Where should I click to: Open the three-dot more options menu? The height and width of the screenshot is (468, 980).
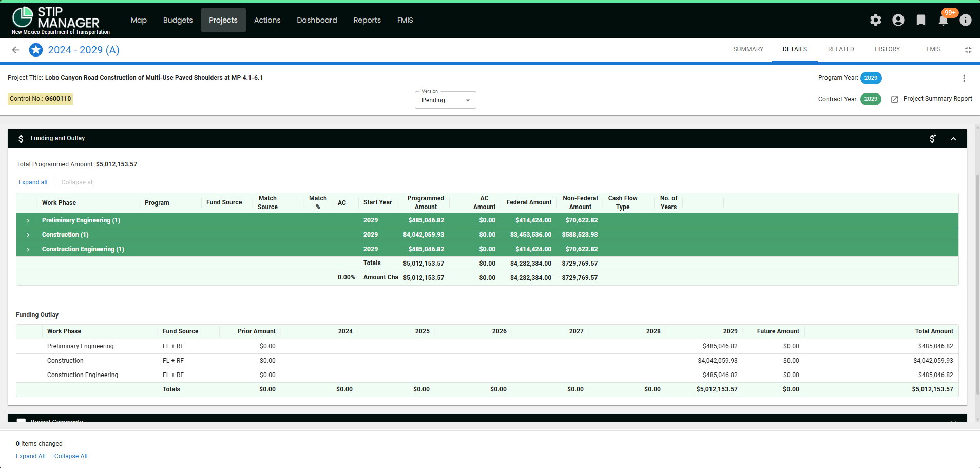(x=964, y=78)
